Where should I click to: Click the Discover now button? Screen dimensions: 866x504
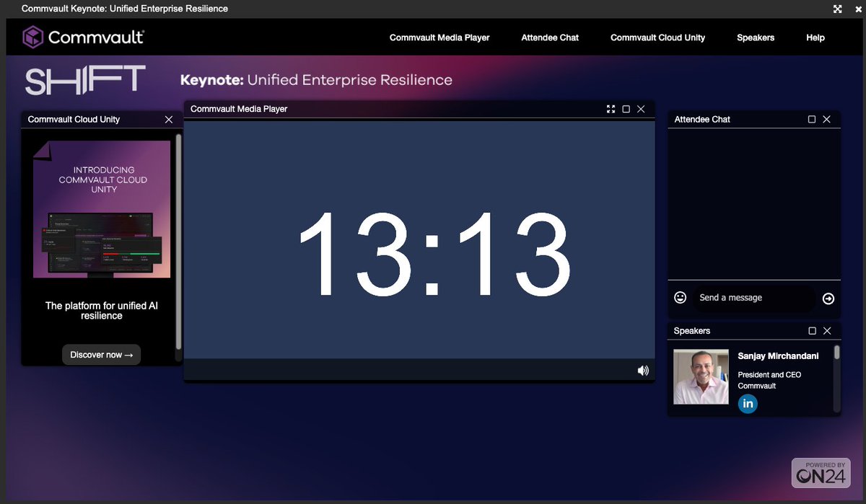(x=101, y=355)
